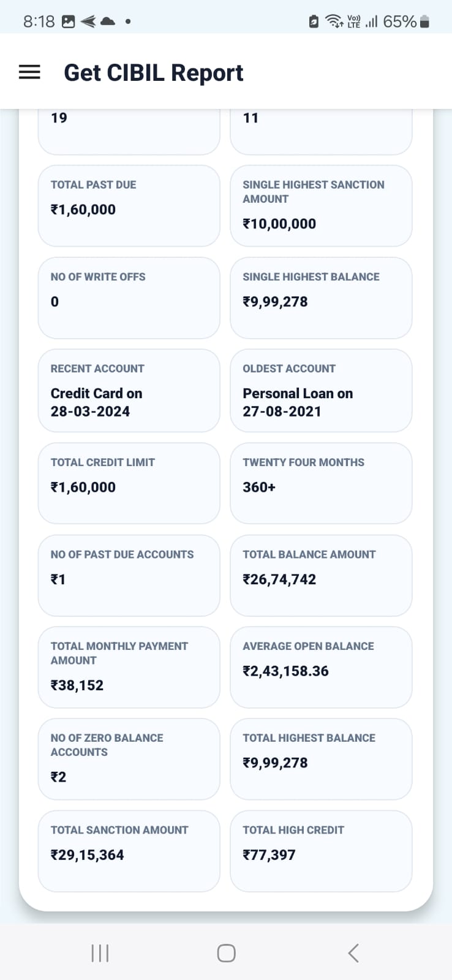The image size is (452, 980).
Task: Tap the Twenty Four Months card
Action: (321, 483)
